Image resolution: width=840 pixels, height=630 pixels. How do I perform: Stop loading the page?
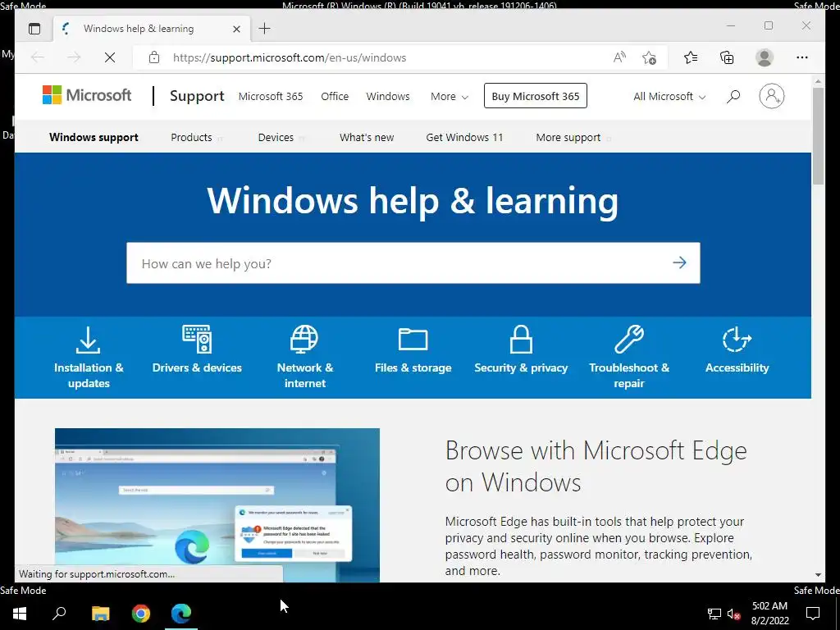(x=110, y=57)
